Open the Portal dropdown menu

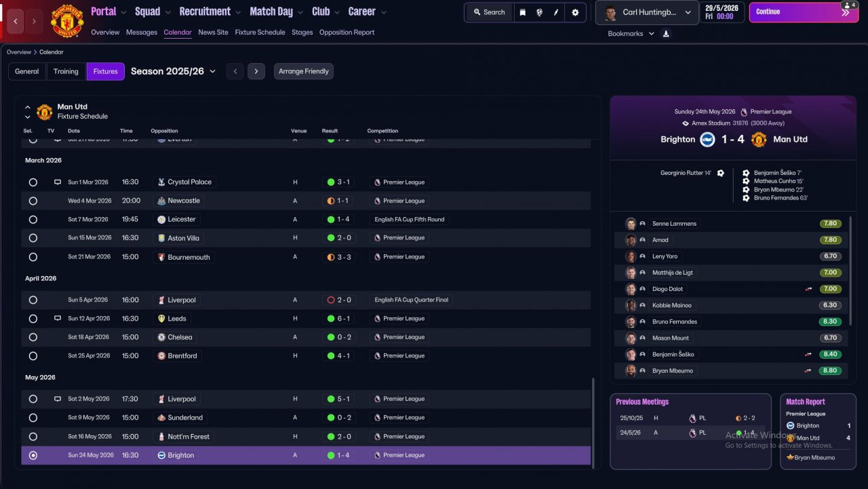click(x=108, y=12)
